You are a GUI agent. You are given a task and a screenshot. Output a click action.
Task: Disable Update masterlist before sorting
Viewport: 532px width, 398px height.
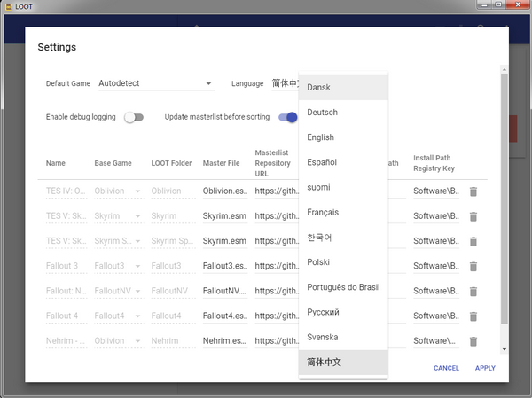(x=288, y=117)
